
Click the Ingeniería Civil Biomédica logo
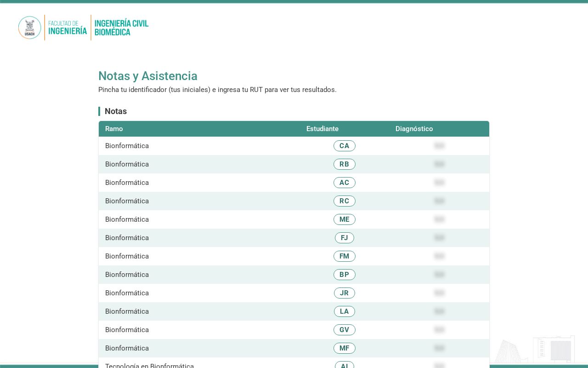(x=121, y=28)
